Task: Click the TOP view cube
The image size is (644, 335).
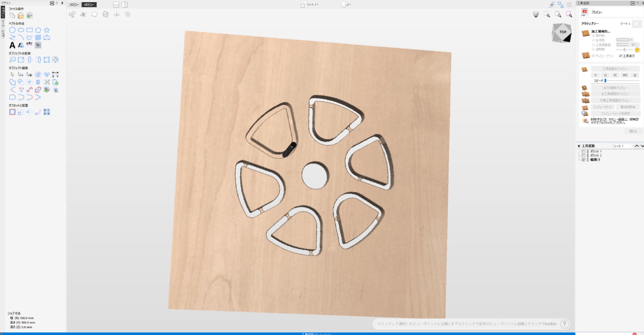Action: 562,32
